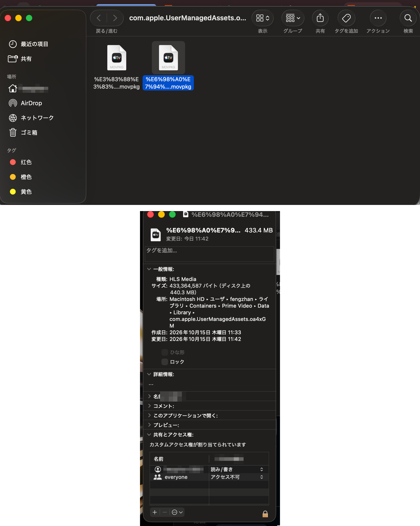Collapse the 一般情報 section

[x=149, y=269]
